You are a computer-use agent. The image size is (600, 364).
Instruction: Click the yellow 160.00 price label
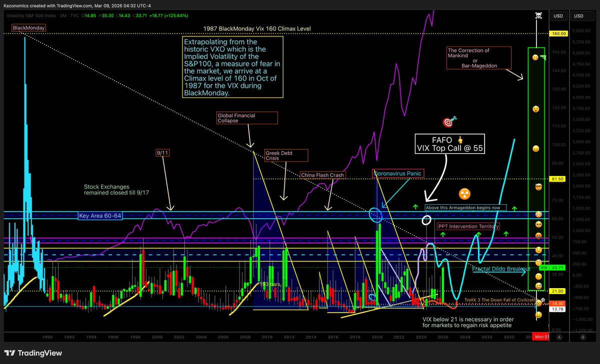pyautogui.click(x=558, y=33)
